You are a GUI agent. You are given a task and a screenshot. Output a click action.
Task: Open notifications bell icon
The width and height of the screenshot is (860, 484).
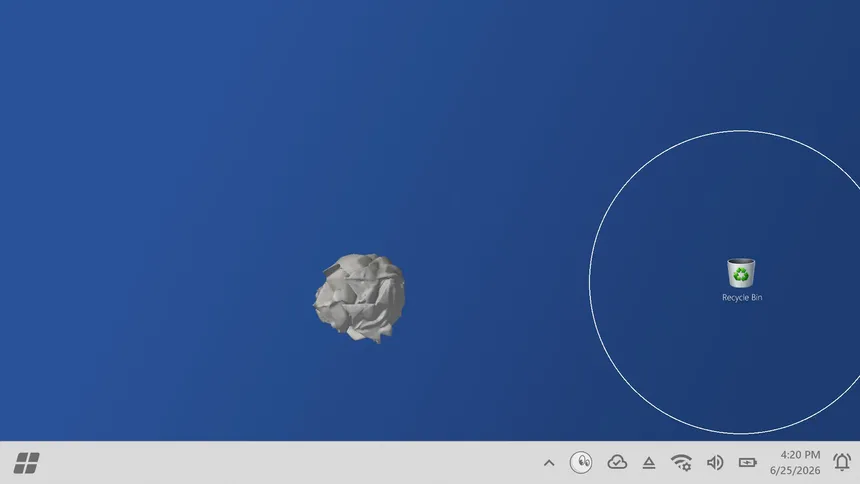[x=842, y=462]
